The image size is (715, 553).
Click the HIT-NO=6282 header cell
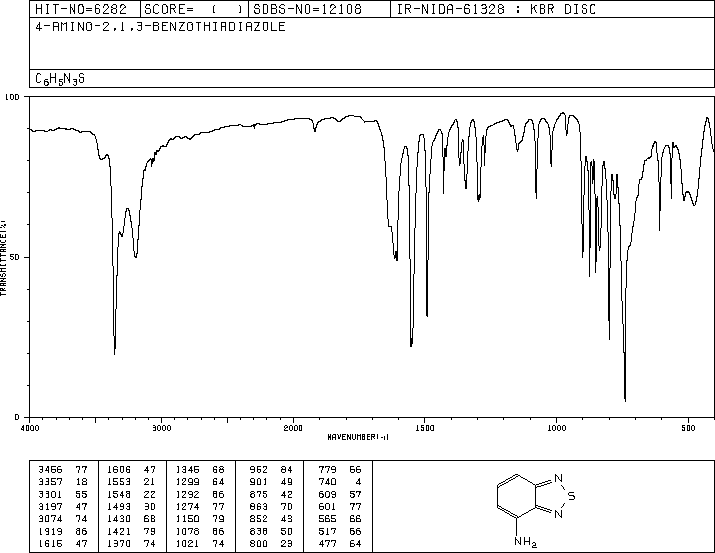(85, 9)
